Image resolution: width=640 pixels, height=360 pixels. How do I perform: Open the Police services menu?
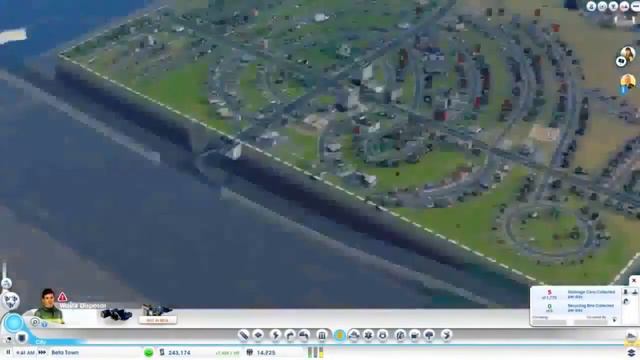pos(382,335)
